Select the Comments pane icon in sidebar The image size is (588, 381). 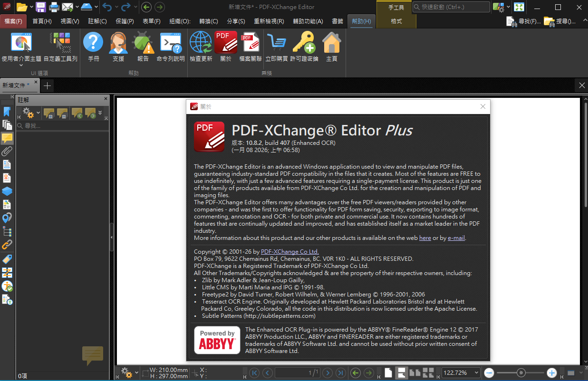coord(7,138)
